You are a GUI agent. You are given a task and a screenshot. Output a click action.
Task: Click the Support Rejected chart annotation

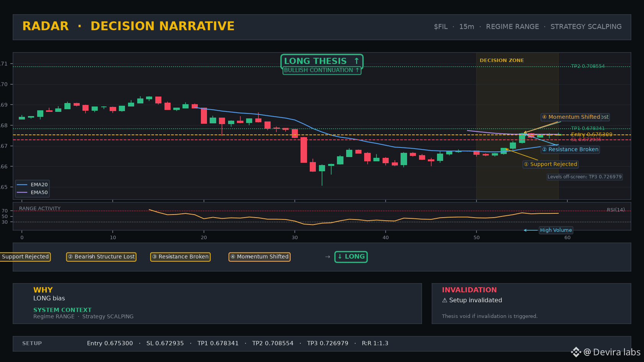point(550,164)
